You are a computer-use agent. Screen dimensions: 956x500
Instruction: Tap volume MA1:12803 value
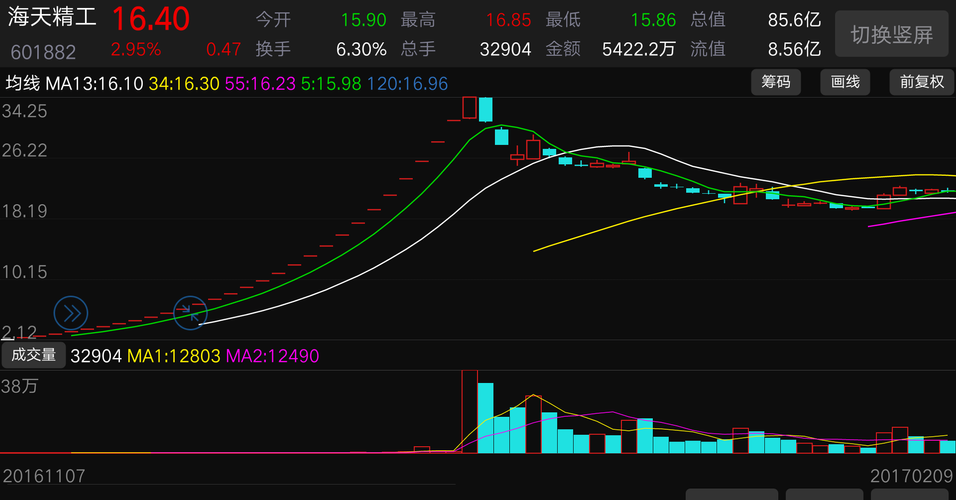coord(174,356)
